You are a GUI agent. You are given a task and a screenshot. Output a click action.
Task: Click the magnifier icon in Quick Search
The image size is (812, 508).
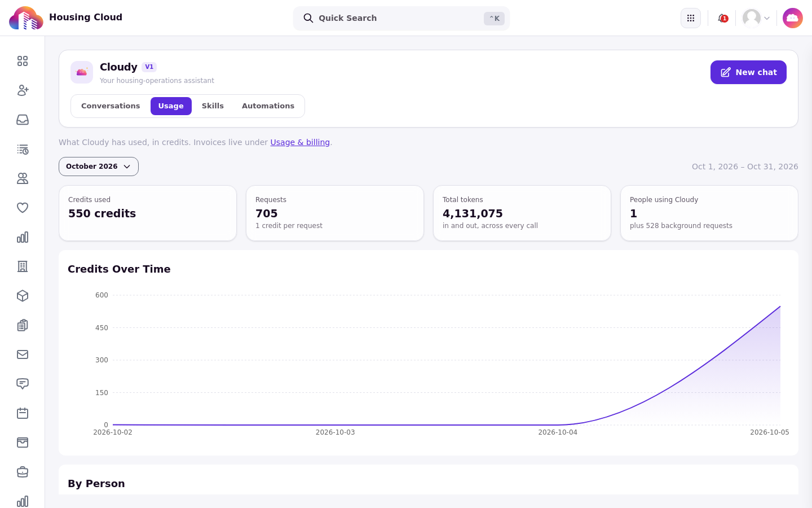[308, 18]
